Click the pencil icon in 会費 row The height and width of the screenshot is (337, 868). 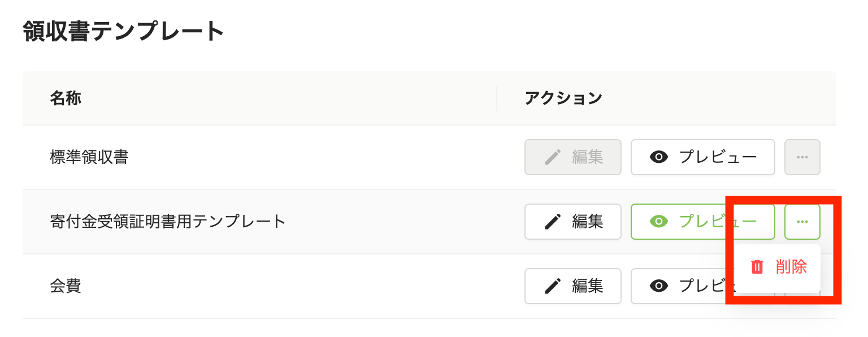[552, 286]
